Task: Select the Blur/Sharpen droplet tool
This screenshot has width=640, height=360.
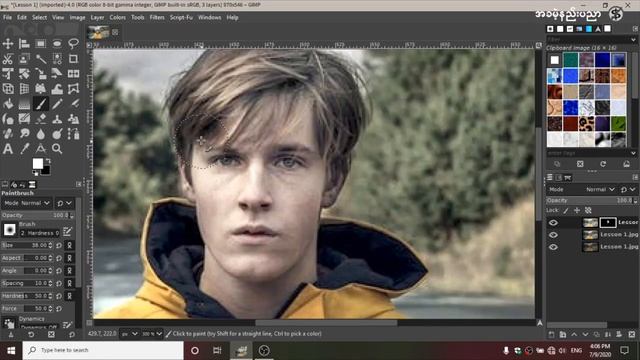Action: pyautogui.click(x=40, y=134)
